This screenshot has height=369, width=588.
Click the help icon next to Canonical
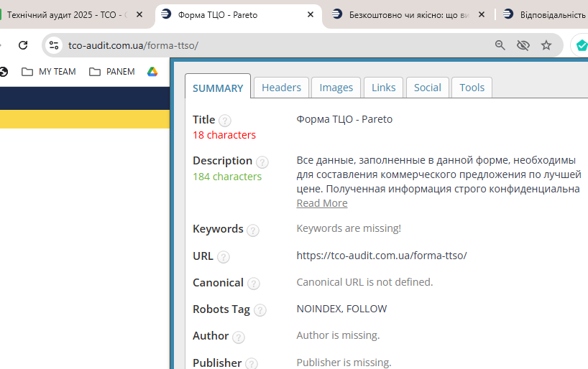(x=254, y=284)
